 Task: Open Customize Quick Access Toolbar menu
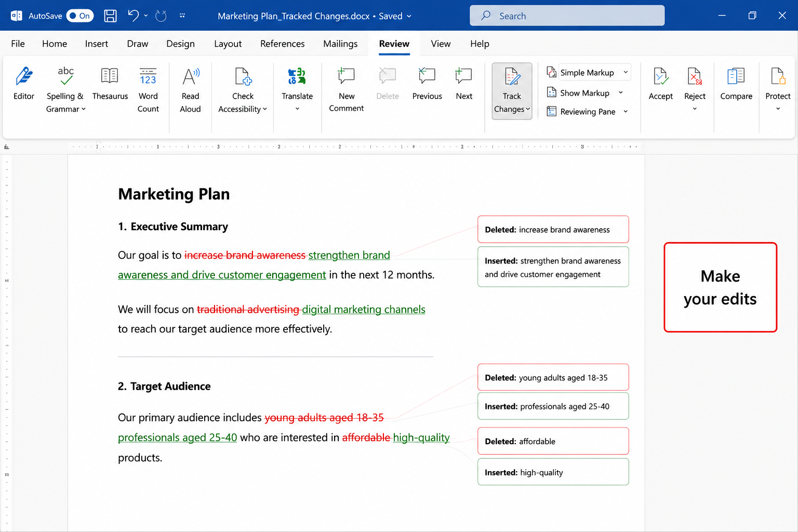pos(182,16)
